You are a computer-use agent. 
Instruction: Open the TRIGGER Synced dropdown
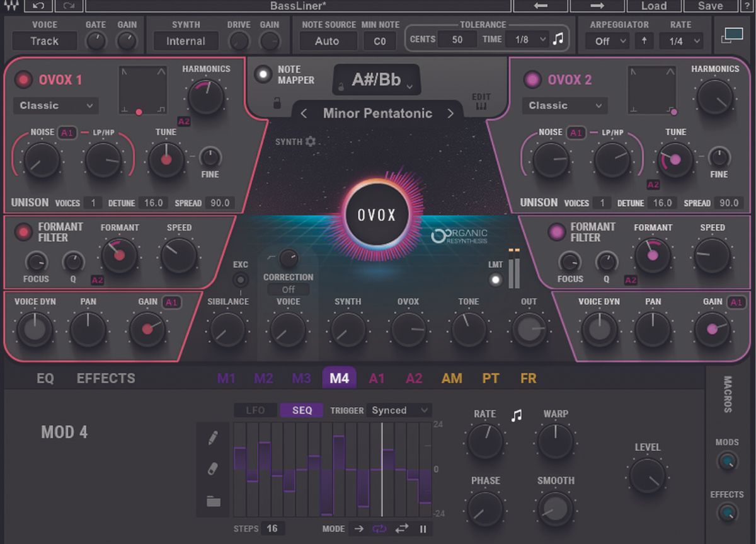(399, 410)
